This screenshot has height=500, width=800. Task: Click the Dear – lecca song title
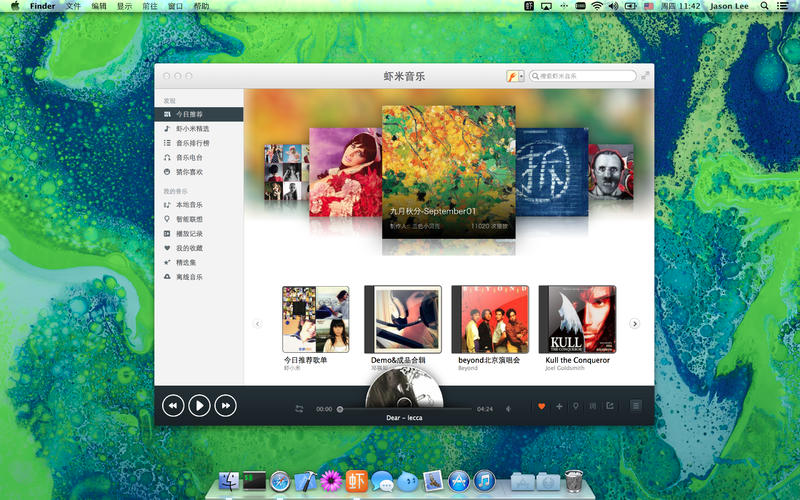pyautogui.click(x=404, y=417)
